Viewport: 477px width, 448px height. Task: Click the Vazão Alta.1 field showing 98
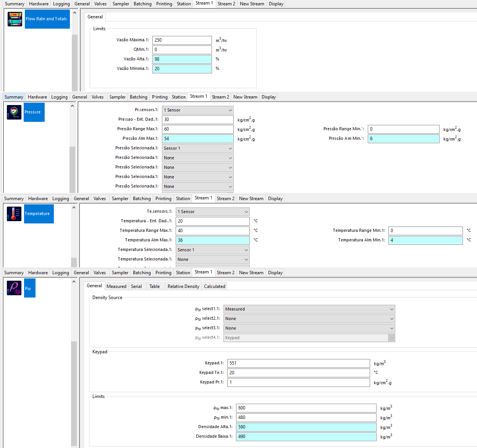pyautogui.click(x=182, y=59)
